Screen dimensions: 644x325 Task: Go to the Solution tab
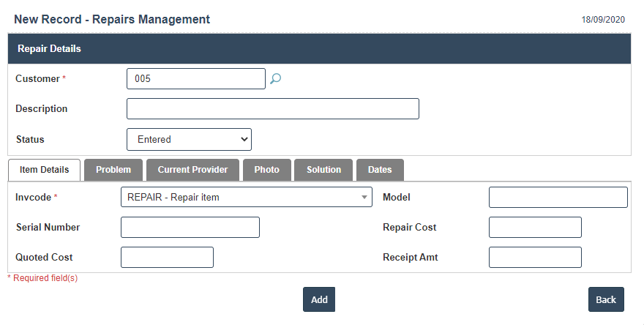click(x=323, y=170)
